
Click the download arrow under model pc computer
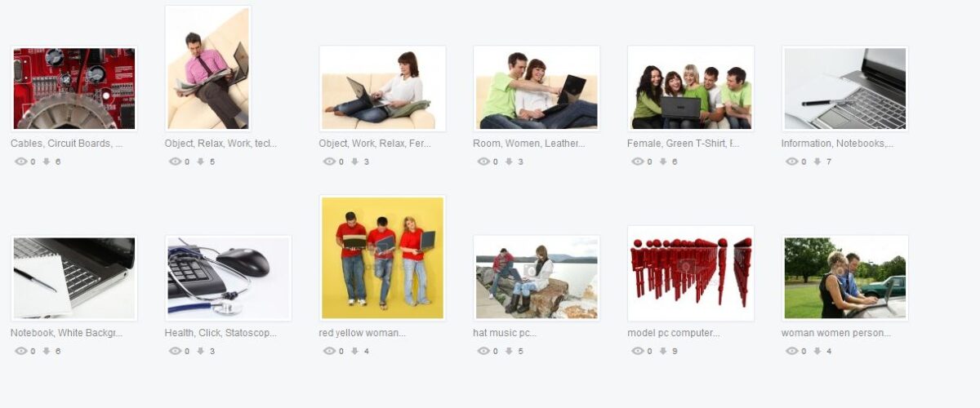[x=663, y=351]
